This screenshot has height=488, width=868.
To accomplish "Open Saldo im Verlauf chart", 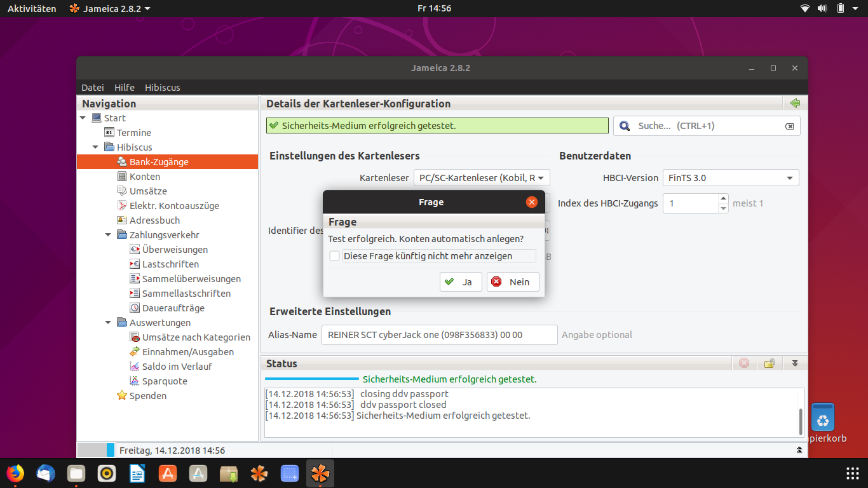I will [x=171, y=367].
